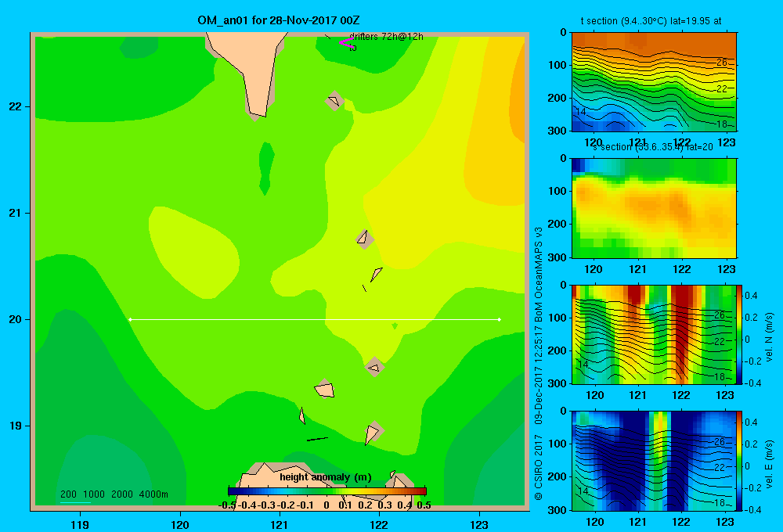The image size is (783, 532).
Task: Click the -0.5 value on height anomaly scale
Action: click(227, 505)
